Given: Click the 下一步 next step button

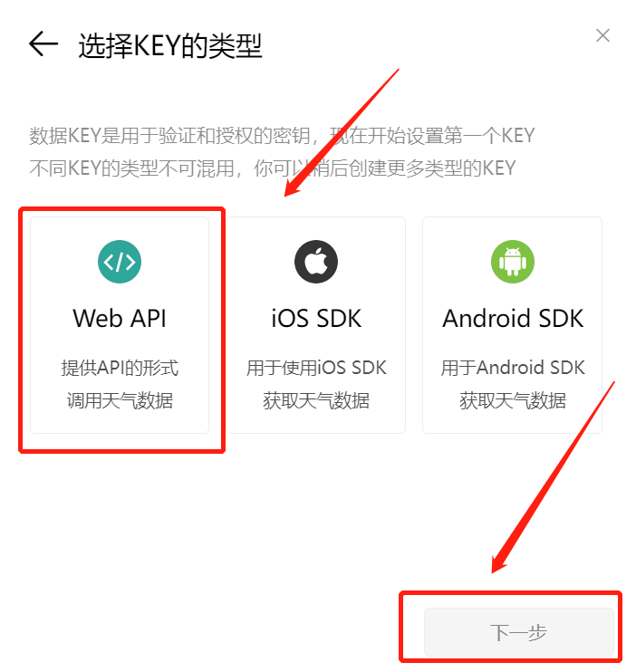Looking at the screenshot, I should click(x=519, y=632).
